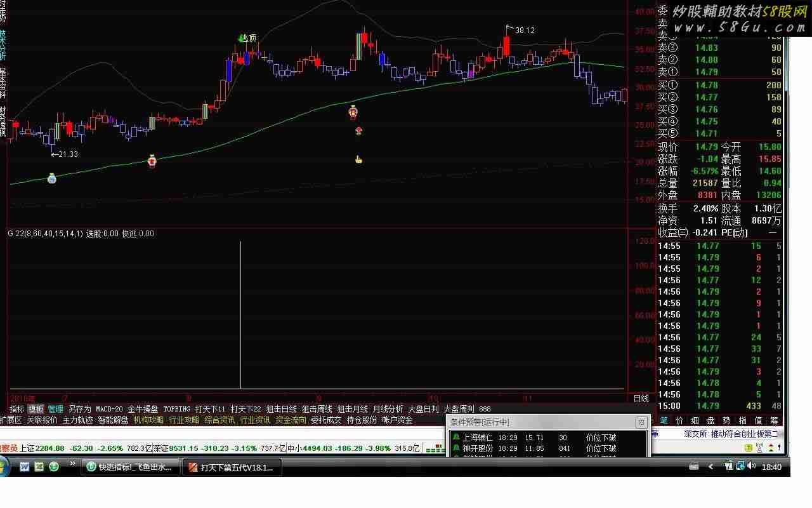
Task: Switch quote panel to 价 tab
Action: 679,420
